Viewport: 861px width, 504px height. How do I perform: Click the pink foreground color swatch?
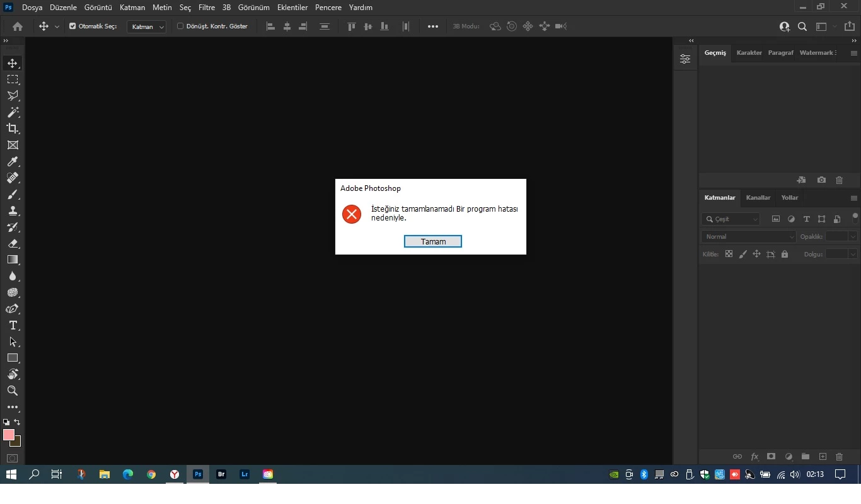(x=8, y=435)
